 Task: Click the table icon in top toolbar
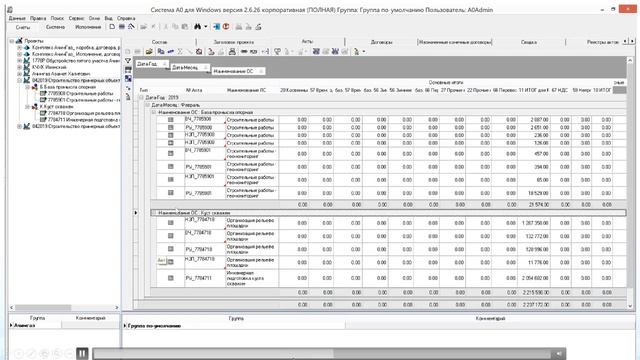(122, 27)
